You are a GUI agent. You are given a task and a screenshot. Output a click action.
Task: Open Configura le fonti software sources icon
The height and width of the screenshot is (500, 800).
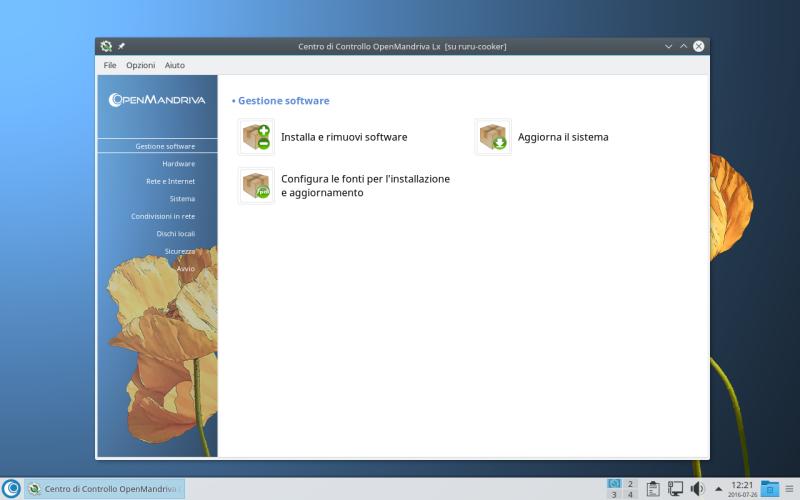pos(256,186)
